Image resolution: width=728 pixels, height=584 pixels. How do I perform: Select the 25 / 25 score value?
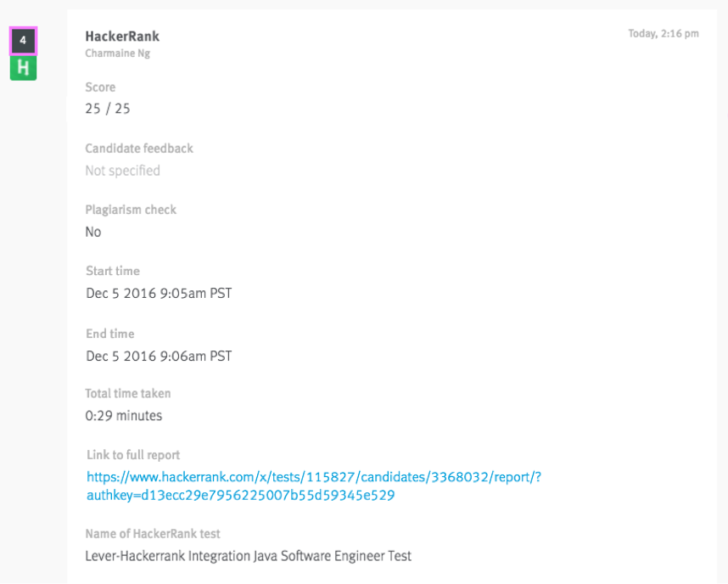(108, 109)
